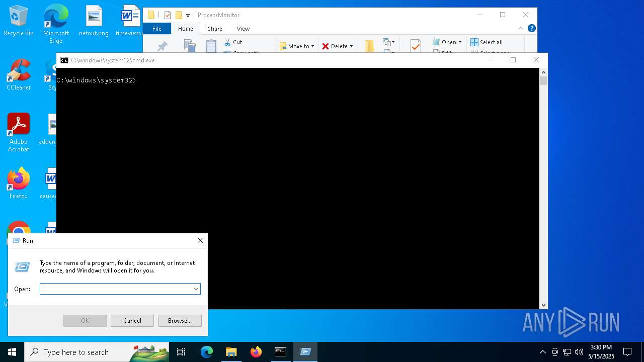The width and height of the screenshot is (644, 362).
Task: Click the taskbar search box
Action: tap(97, 352)
